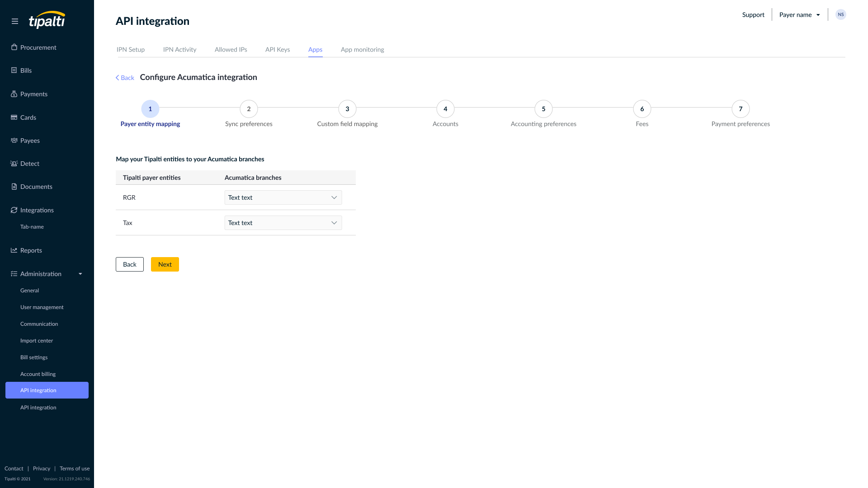Screen dimensions: 868x488
Task: Open the Procurement section
Action: (x=38, y=47)
